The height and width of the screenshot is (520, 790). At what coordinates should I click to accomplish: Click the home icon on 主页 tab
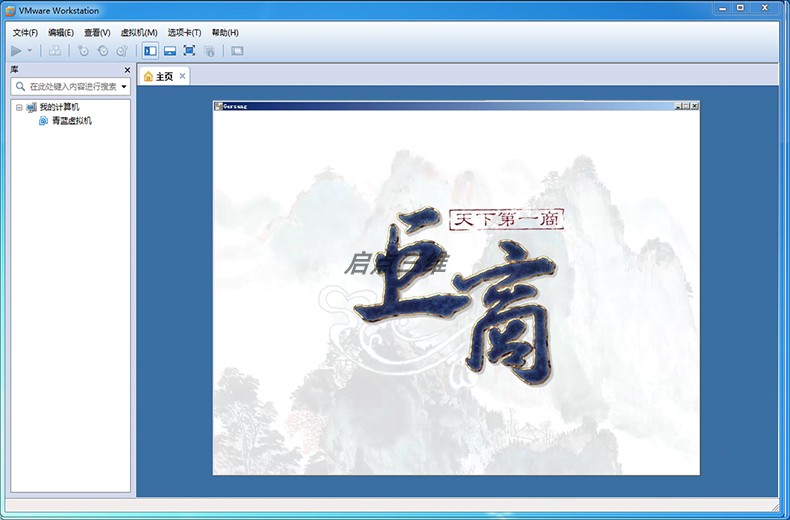point(148,77)
